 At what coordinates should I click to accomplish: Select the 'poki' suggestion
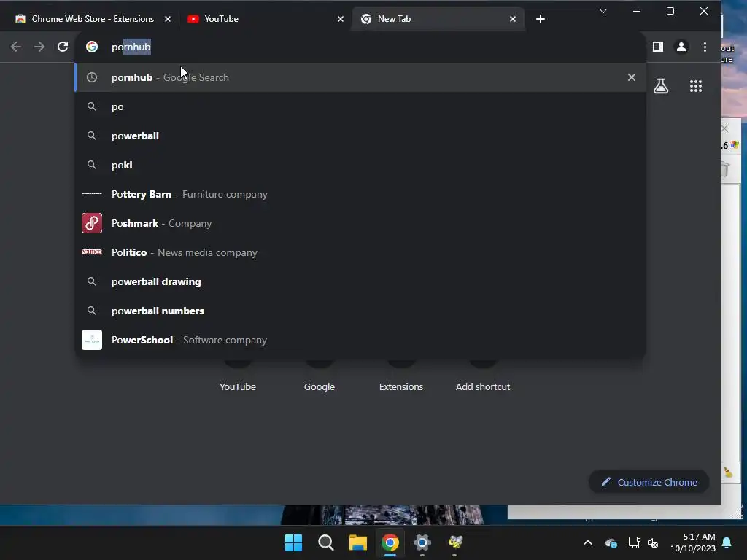(360, 165)
